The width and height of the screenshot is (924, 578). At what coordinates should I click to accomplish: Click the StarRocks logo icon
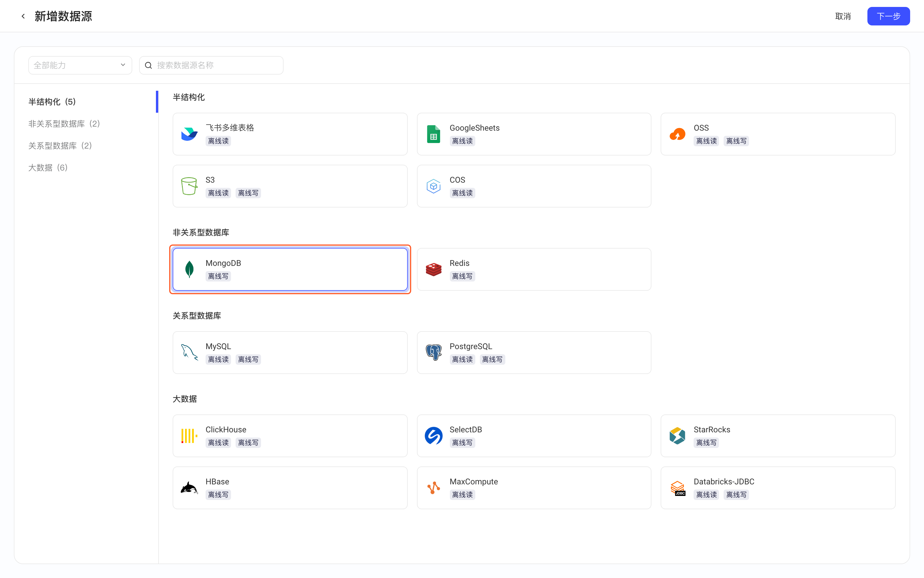pos(677,436)
